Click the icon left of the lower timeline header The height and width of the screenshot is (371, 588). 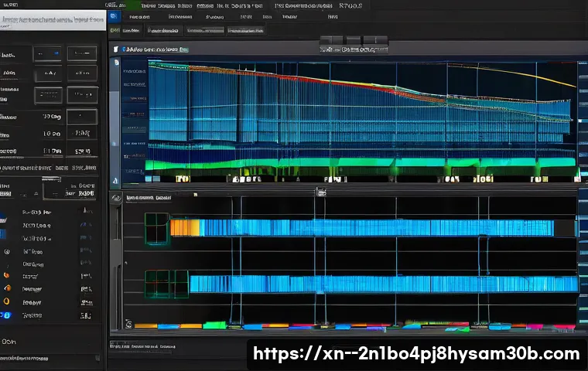click(116, 198)
